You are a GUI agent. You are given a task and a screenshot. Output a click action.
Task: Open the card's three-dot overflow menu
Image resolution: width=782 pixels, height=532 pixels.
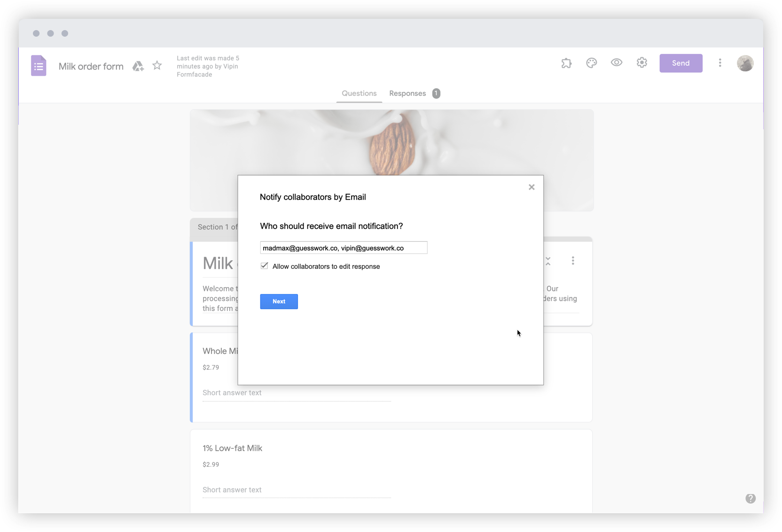coord(573,261)
